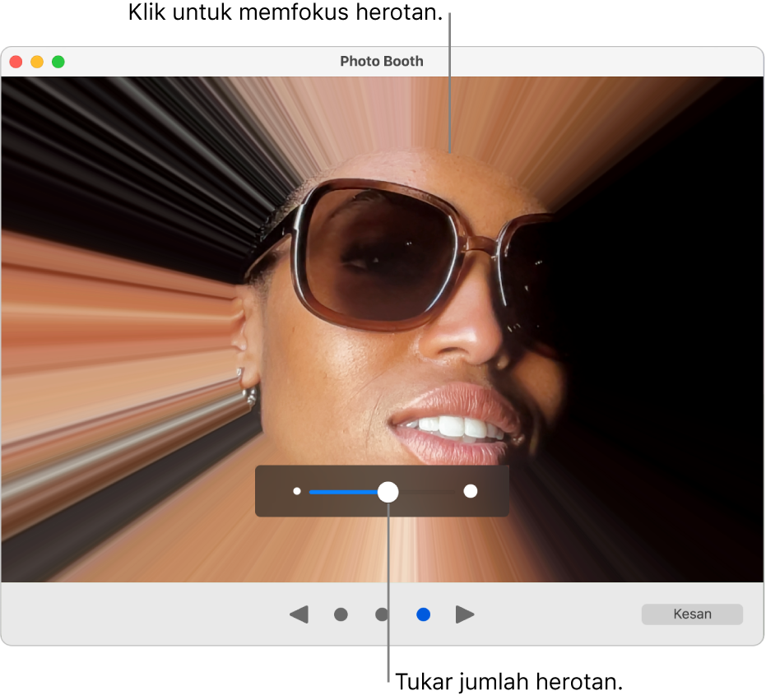Minimize the Photo Booth window
This screenshot has height=700, width=766.
37,62
